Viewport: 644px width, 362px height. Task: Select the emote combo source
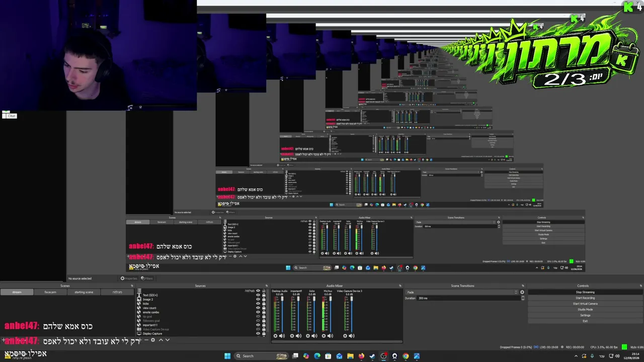pos(151,312)
